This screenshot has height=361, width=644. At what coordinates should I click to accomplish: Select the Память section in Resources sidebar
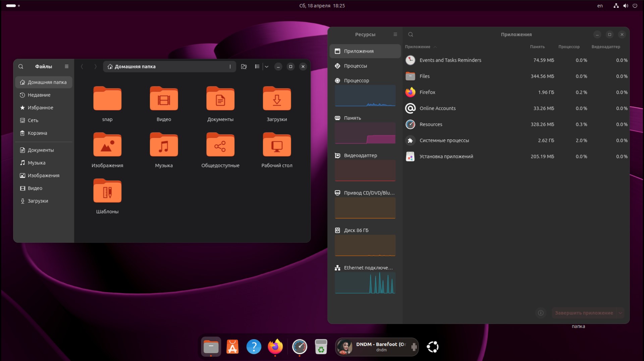(x=352, y=118)
